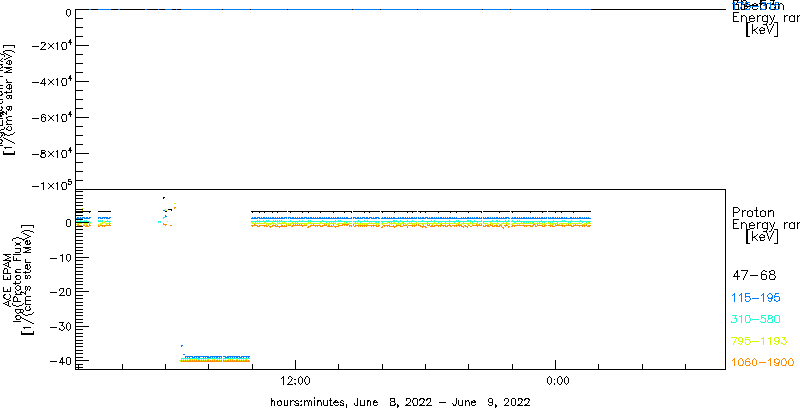Click the -40 tick label on the proton flux axis
Viewport: 800px width, 410px height.
(x=60, y=361)
